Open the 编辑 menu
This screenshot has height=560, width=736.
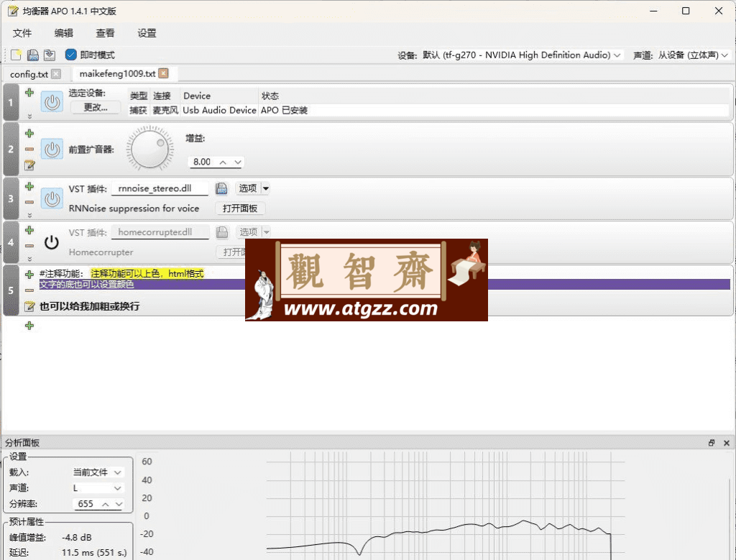pos(63,33)
